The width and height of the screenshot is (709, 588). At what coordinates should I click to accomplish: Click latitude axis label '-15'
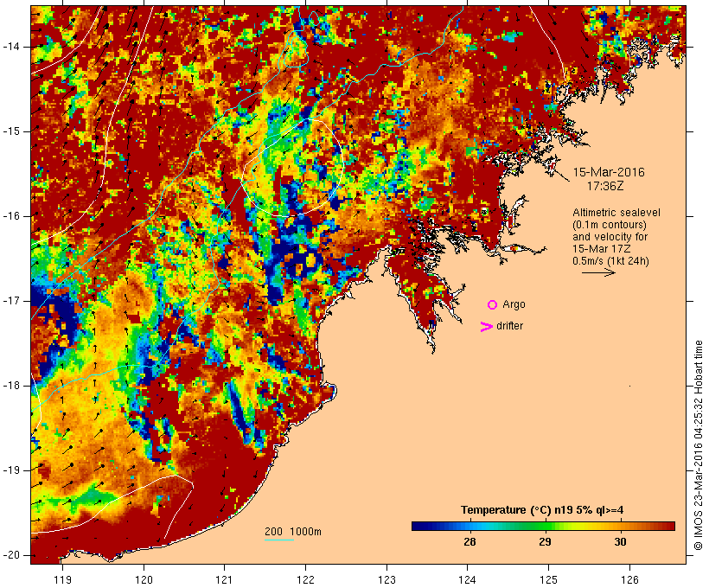pyautogui.click(x=10, y=131)
